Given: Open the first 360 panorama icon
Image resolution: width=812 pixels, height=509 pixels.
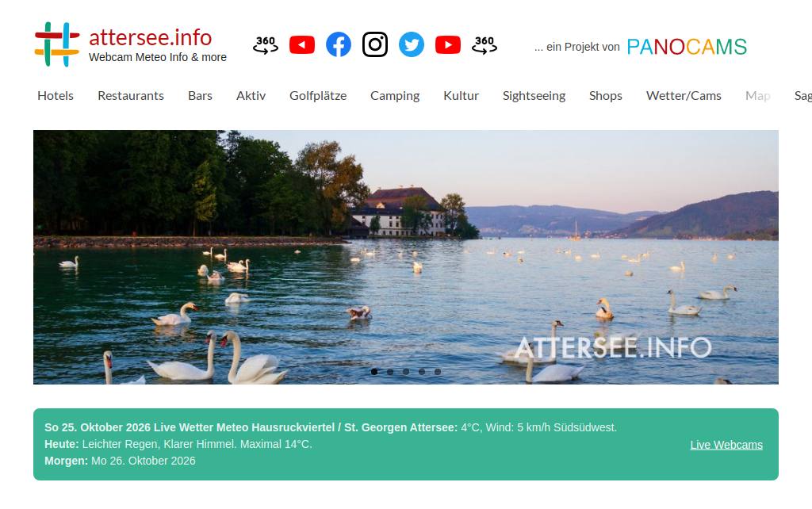Looking at the screenshot, I should (x=266, y=44).
